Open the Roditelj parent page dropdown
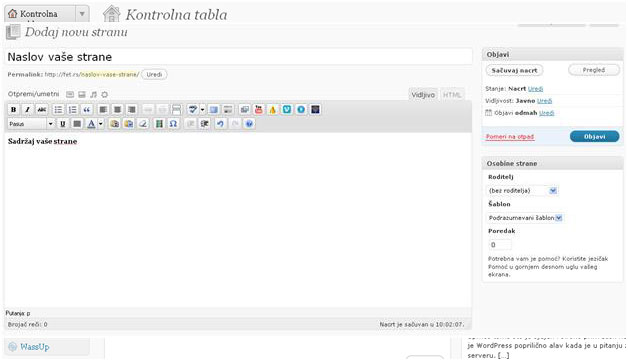Screen dimensions: 628x361 pyautogui.click(x=522, y=191)
